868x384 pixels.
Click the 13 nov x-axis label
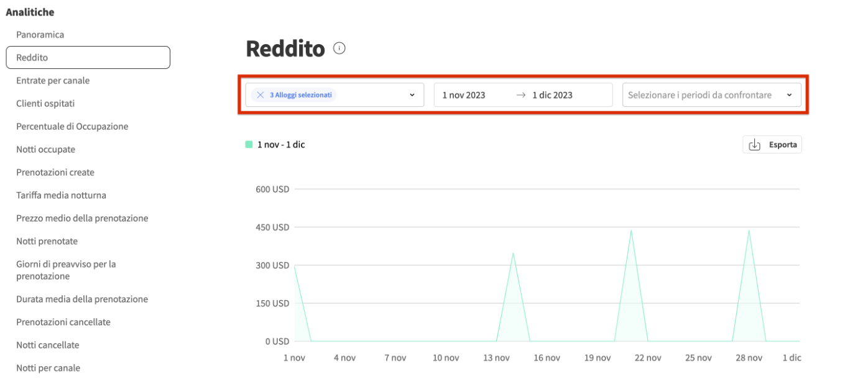(496, 358)
